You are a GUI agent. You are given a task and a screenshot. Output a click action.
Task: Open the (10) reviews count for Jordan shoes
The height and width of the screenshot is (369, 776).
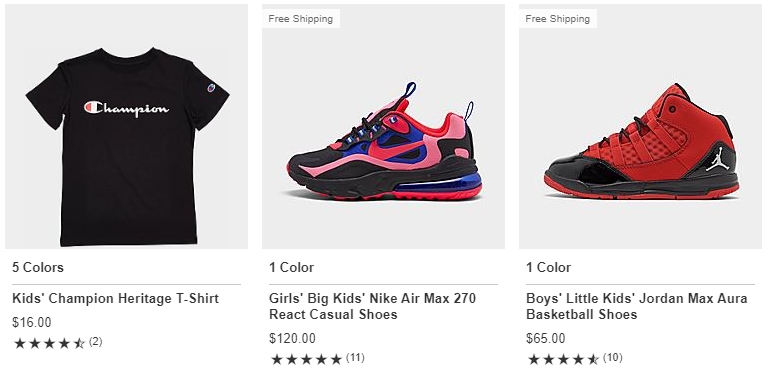613,358
